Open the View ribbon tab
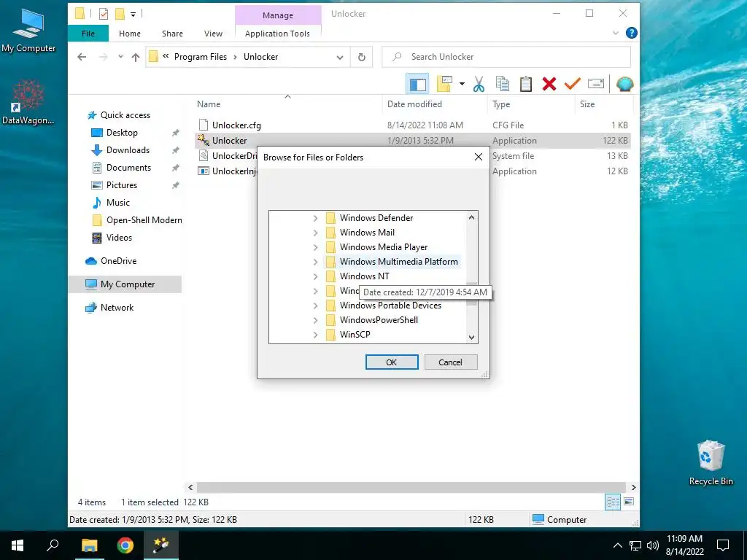747x560 pixels. (x=213, y=34)
